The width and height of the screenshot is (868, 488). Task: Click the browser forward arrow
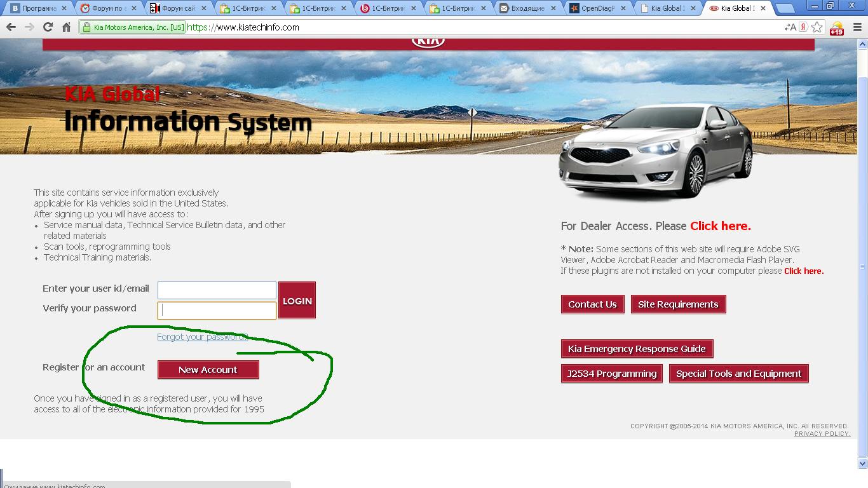coord(29,27)
